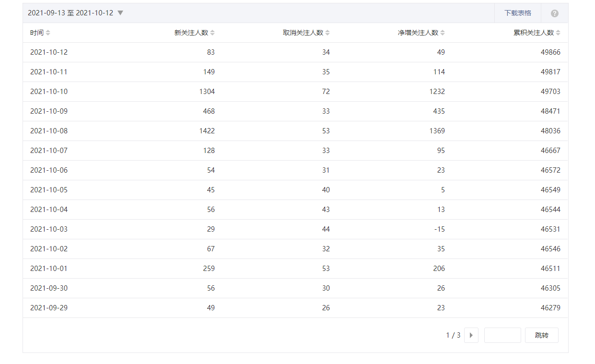Click the page indicator 1 / 3

tap(453, 335)
